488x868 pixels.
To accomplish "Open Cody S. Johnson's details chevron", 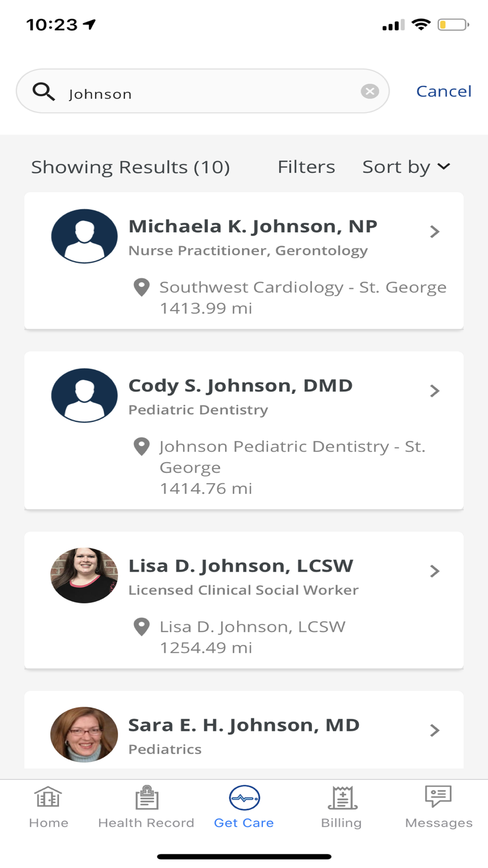I will tap(434, 391).
